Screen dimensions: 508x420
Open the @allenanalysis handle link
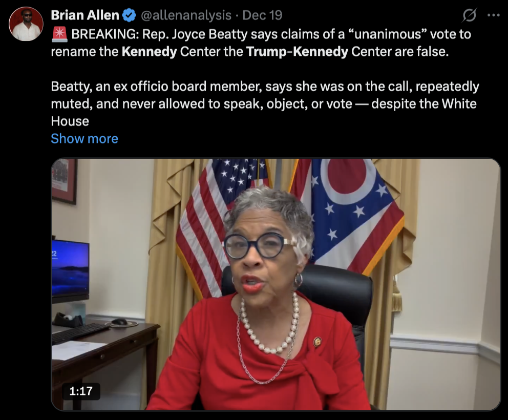(186, 15)
